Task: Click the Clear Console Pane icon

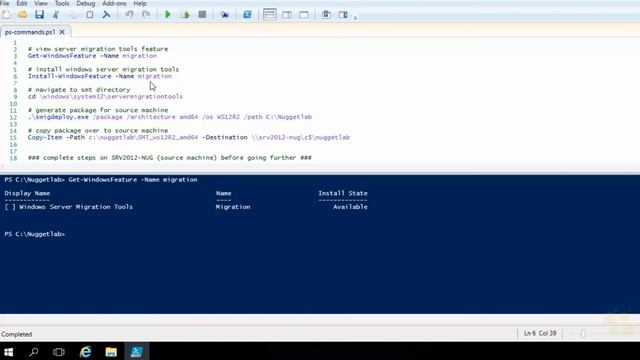Action: point(106,15)
